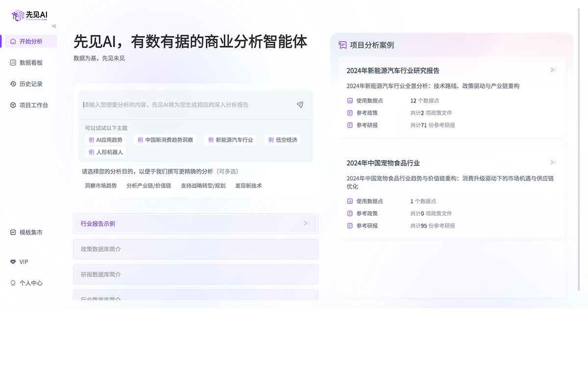
Task: Open the 模板集市 menu item
Action: click(30, 233)
